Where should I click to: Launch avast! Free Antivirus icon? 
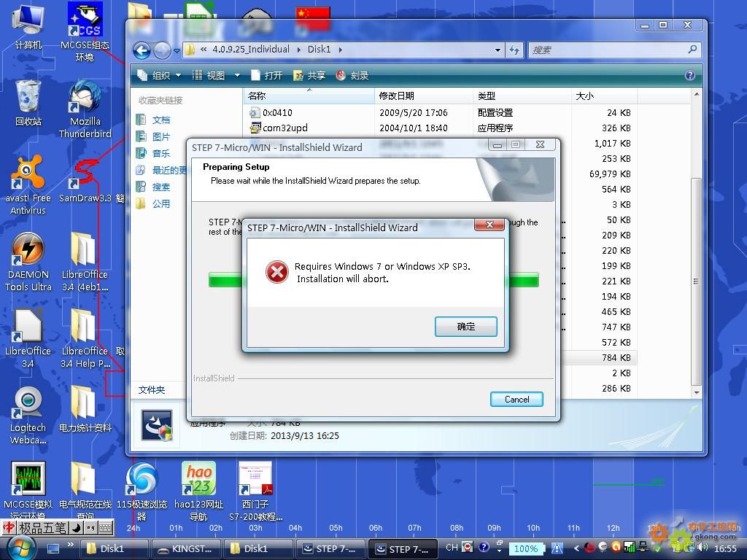28,186
